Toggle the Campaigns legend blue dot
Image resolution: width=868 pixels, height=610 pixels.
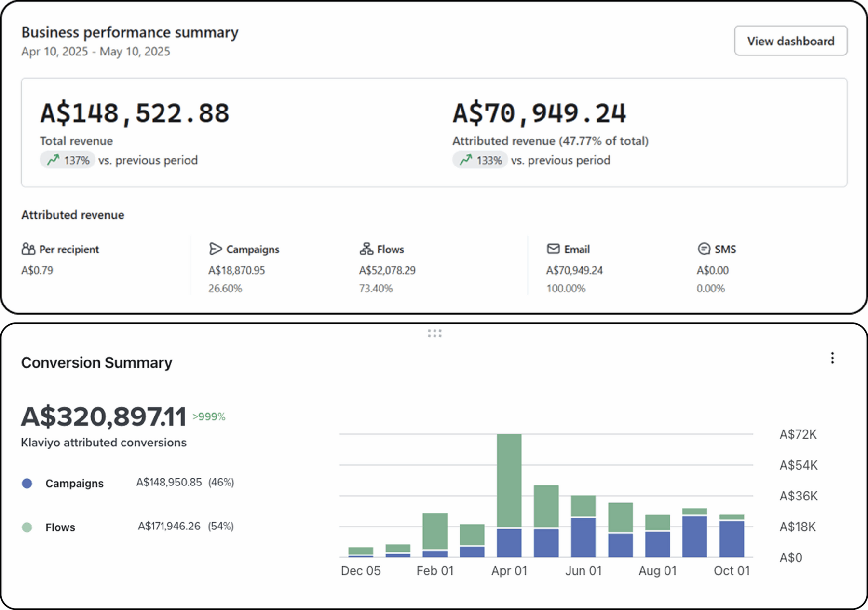(x=27, y=484)
